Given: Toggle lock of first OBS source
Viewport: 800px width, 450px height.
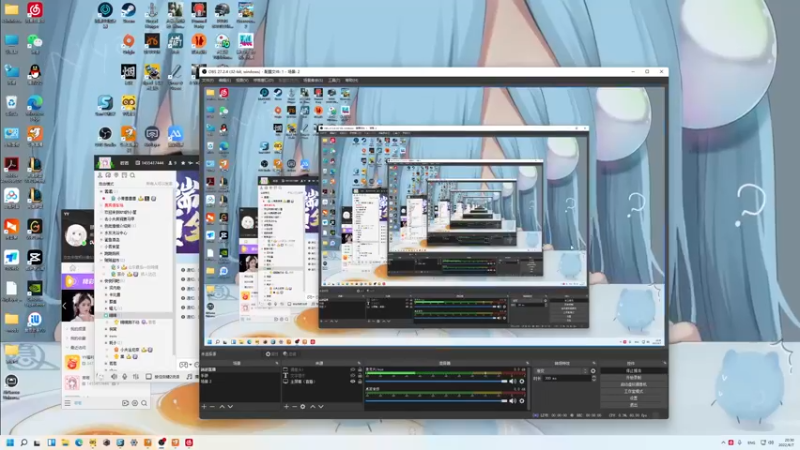Looking at the screenshot, I should [x=360, y=370].
